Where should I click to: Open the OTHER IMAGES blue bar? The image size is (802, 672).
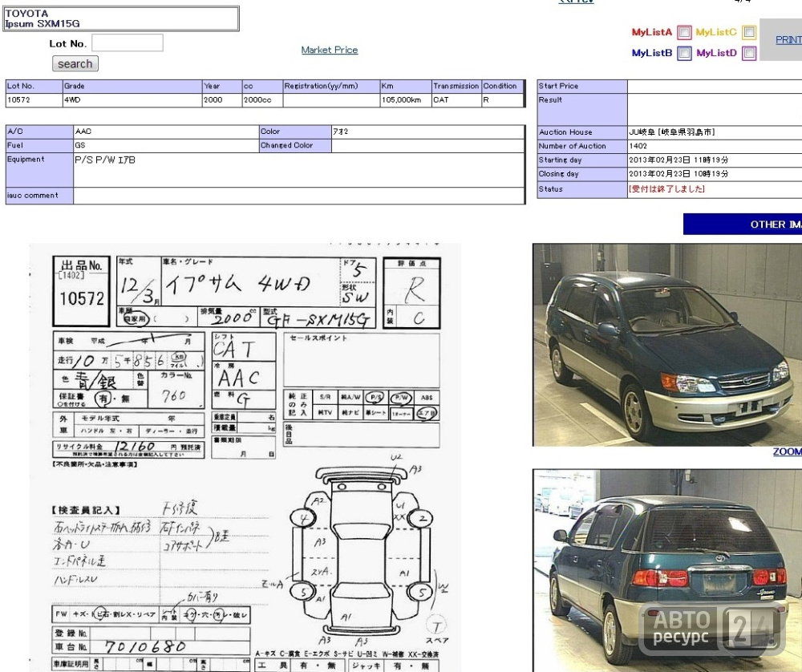click(x=743, y=225)
